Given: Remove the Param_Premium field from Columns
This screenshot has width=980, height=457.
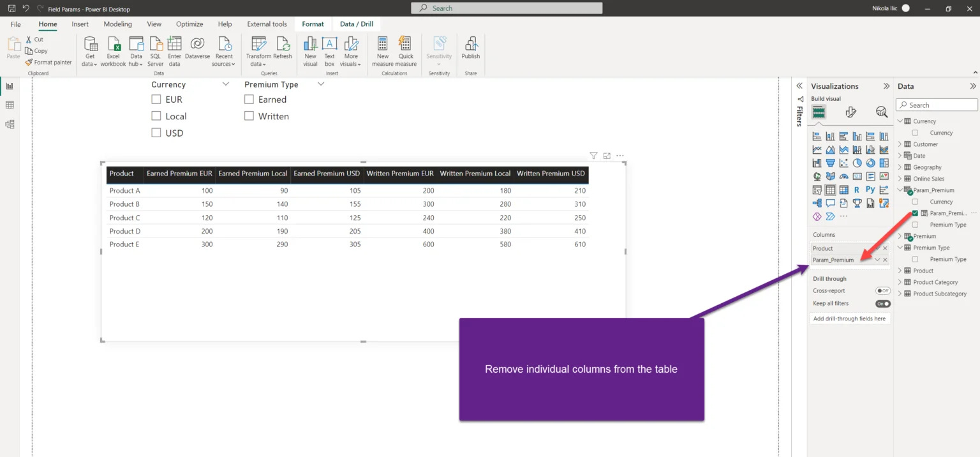Looking at the screenshot, I should (885, 260).
